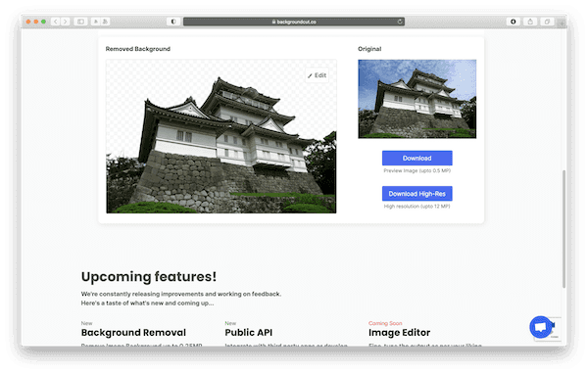Show the tab overview icon
The width and height of the screenshot is (588, 374).
[x=547, y=22]
